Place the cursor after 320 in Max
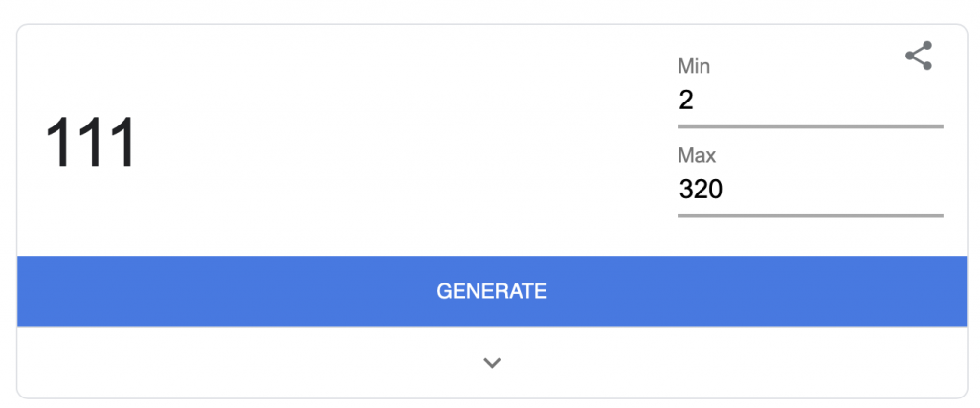Image resolution: width=980 pixels, height=408 pixels. click(x=724, y=190)
